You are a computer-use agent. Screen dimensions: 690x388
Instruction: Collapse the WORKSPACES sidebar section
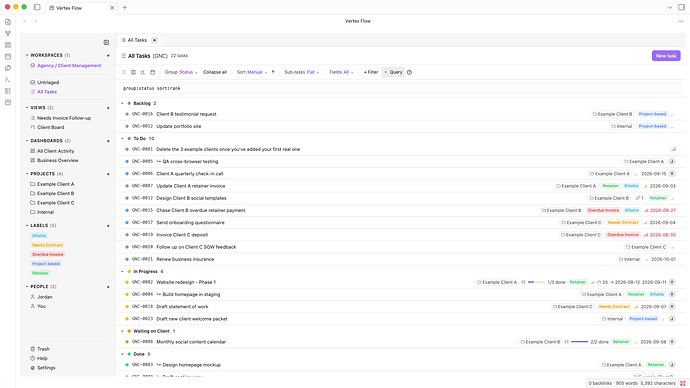pyautogui.click(x=27, y=55)
